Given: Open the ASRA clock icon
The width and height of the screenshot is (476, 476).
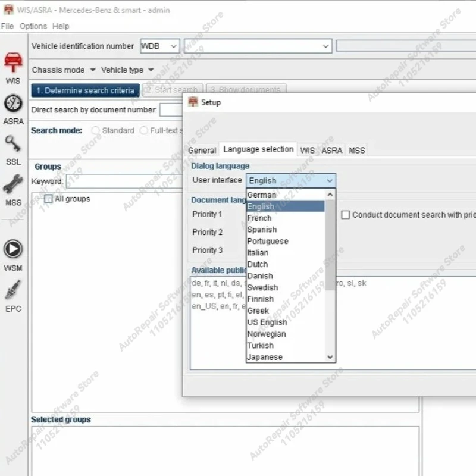Looking at the screenshot, I should pos(13,103).
